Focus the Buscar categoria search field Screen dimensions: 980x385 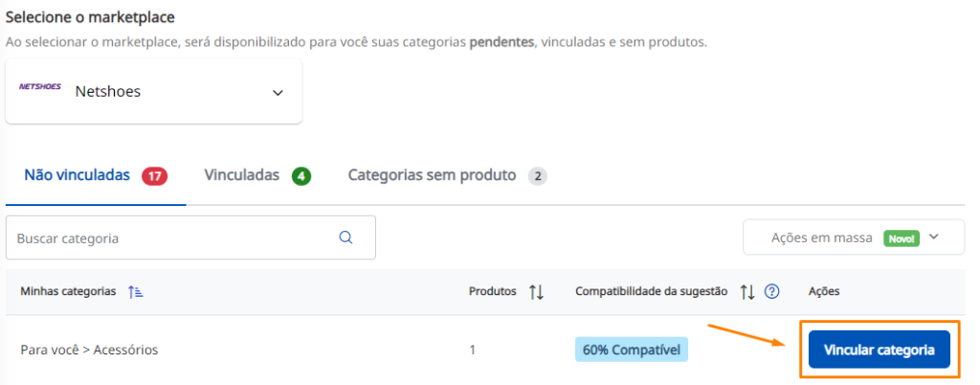coord(190,238)
